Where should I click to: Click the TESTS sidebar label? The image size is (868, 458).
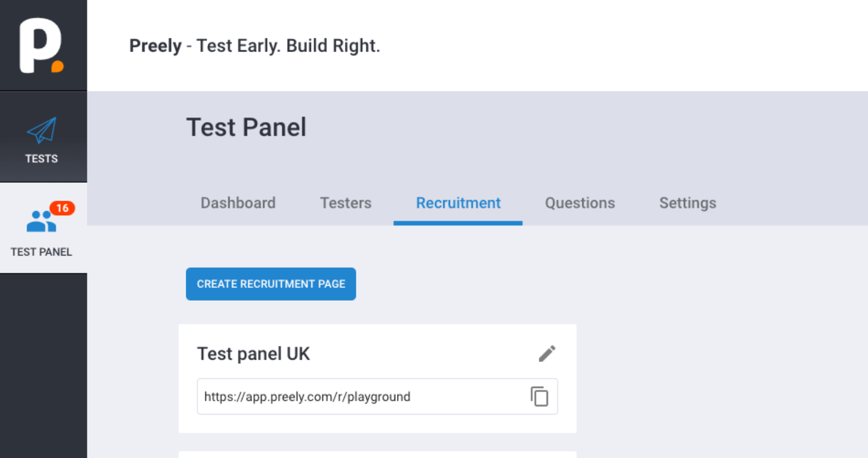(42, 158)
